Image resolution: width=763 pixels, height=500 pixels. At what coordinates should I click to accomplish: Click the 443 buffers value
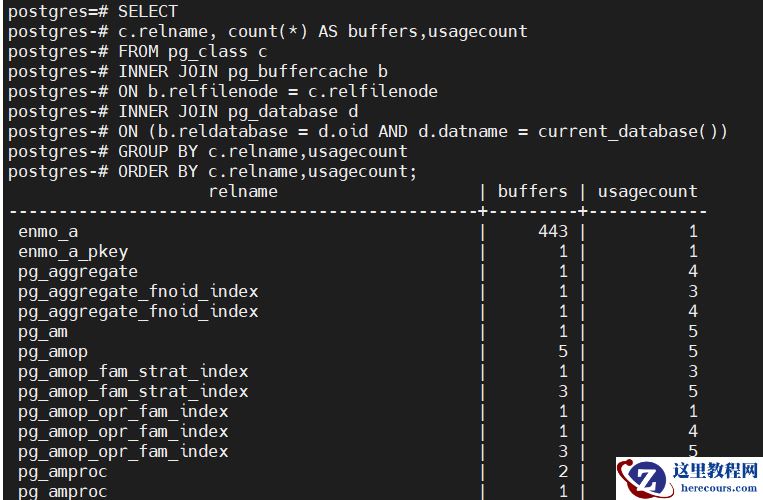(x=553, y=232)
